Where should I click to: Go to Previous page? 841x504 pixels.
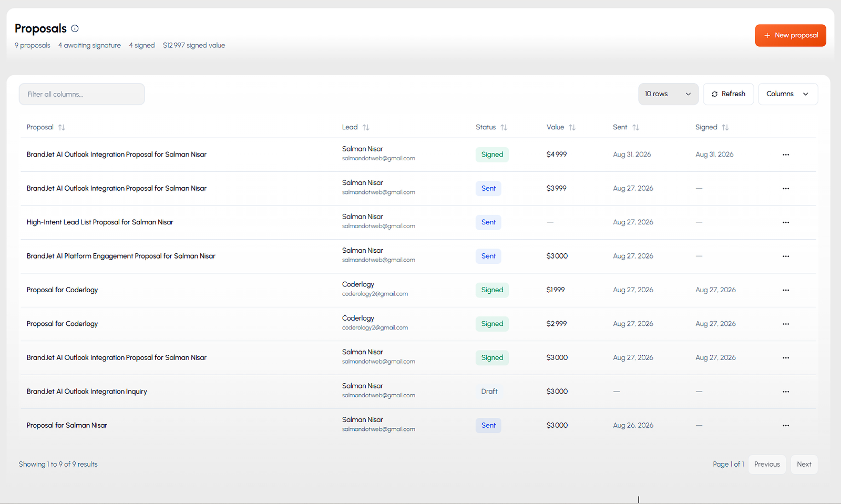[767, 464]
